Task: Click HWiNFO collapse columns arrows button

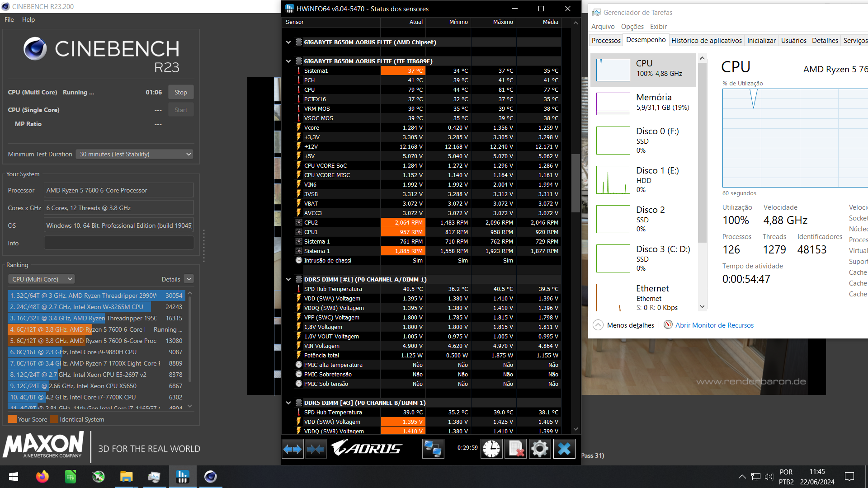Action: click(x=316, y=449)
